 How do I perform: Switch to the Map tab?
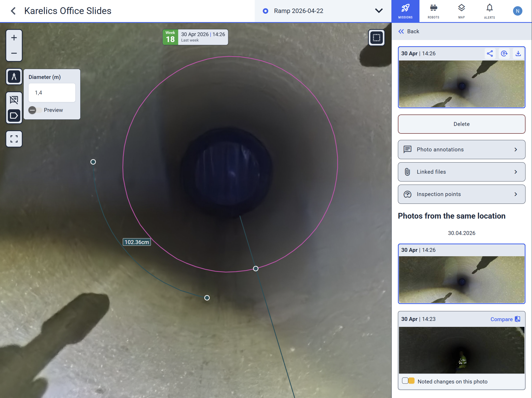461,11
